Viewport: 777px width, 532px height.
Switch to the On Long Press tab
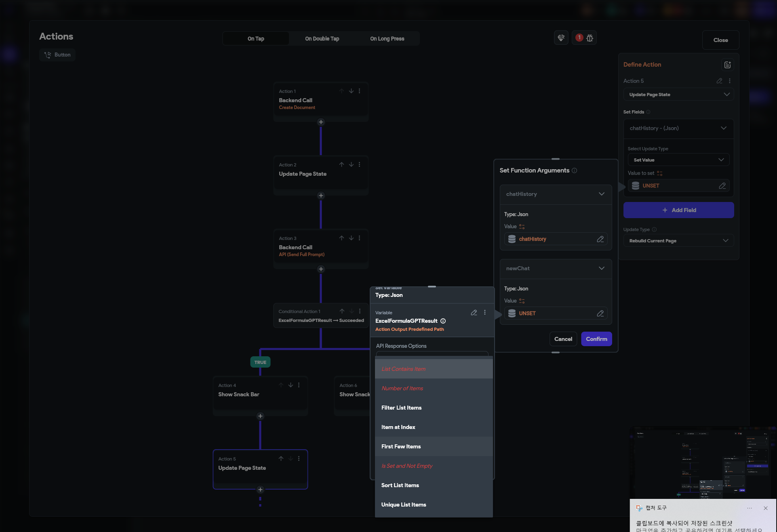387,39
